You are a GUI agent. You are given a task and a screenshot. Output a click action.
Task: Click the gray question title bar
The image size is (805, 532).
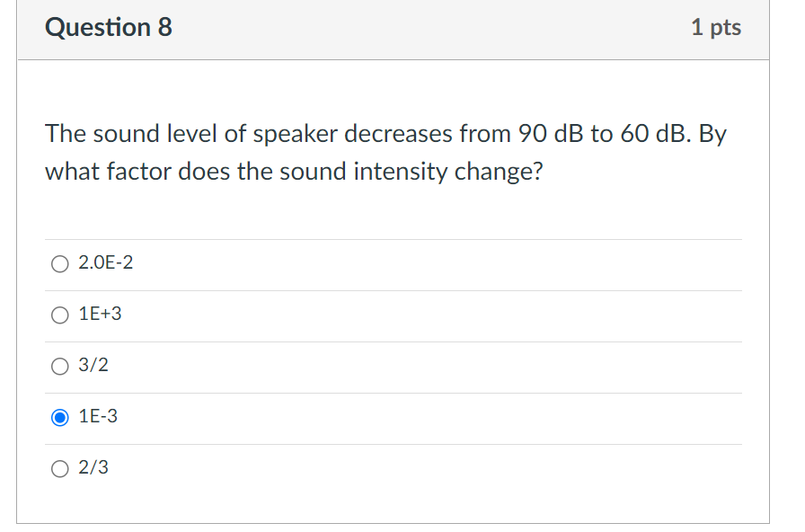(395, 27)
